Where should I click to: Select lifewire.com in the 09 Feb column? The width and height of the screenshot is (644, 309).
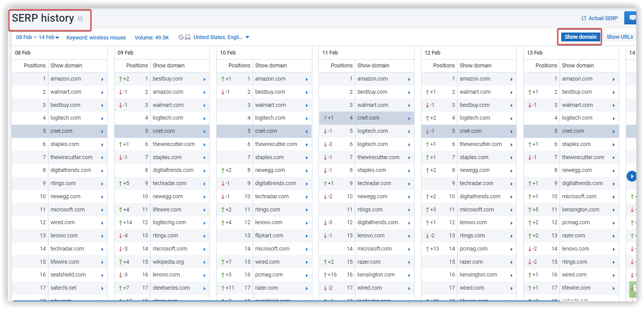[x=167, y=209]
